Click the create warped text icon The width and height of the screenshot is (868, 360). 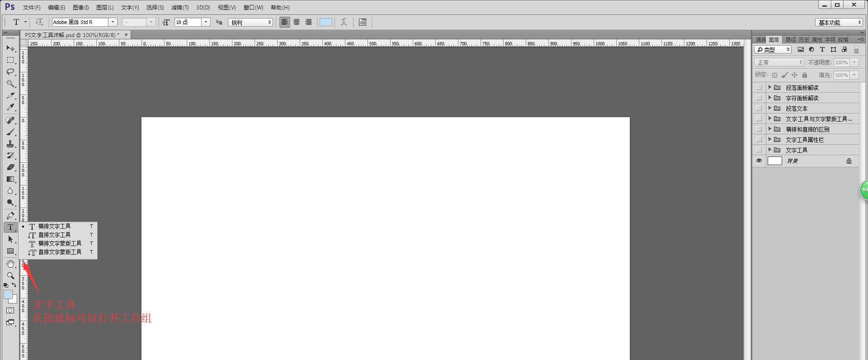[x=344, y=22]
